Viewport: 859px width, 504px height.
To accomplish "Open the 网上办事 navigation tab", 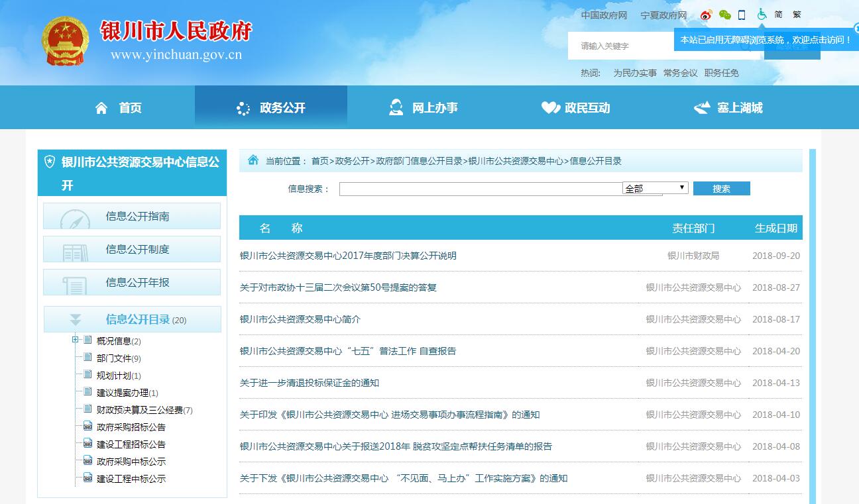I will coord(424,108).
